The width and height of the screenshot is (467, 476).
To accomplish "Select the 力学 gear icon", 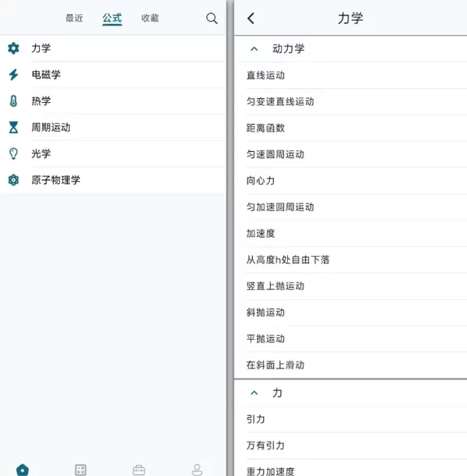I will click(x=13, y=48).
